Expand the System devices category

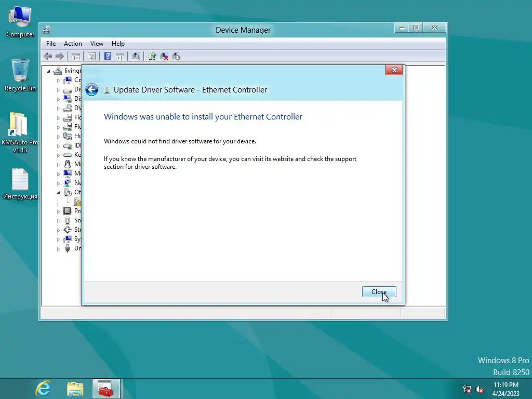pyautogui.click(x=58, y=240)
